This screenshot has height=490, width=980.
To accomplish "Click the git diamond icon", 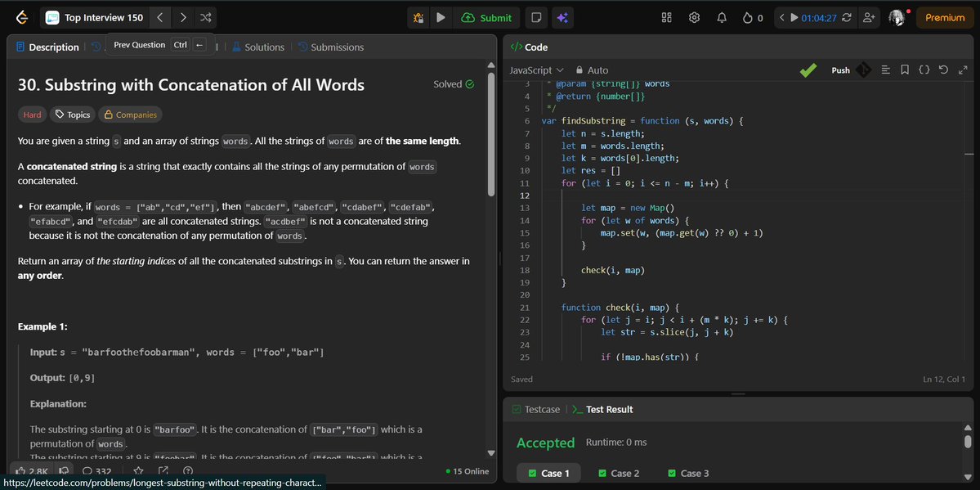I will click(863, 70).
